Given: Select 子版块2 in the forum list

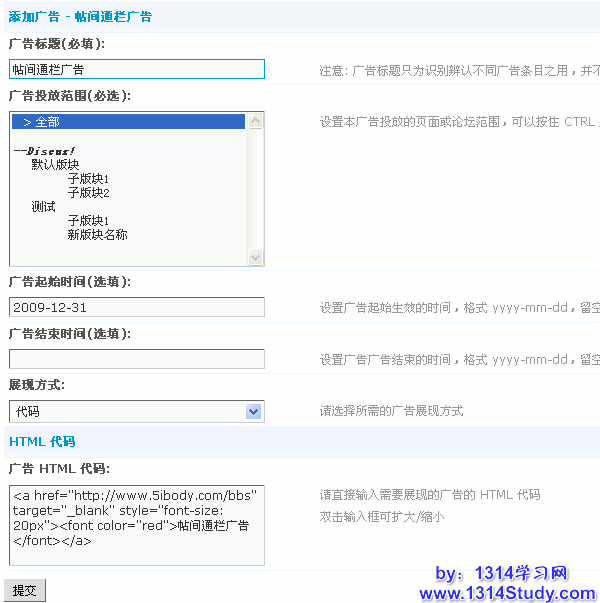Looking at the screenshot, I should [x=88, y=193].
